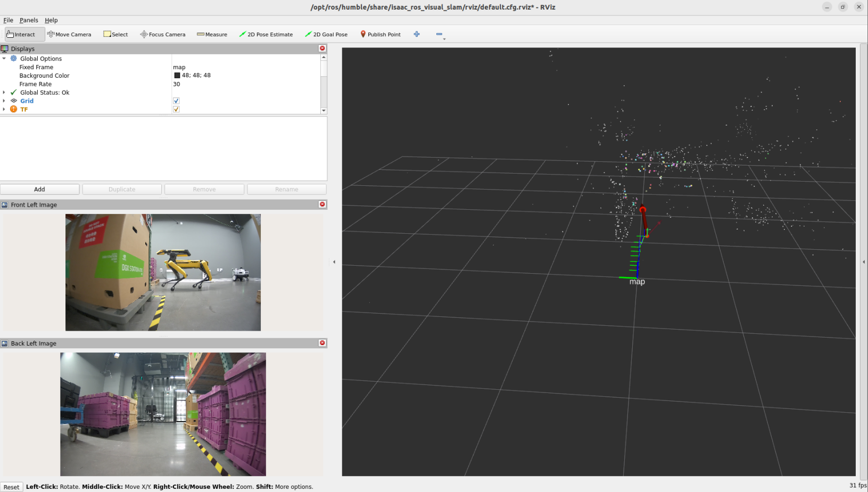Image resolution: width=868 pixels, height=492 pixels.
Task: Open the File menu
Action: pos(9,20)
